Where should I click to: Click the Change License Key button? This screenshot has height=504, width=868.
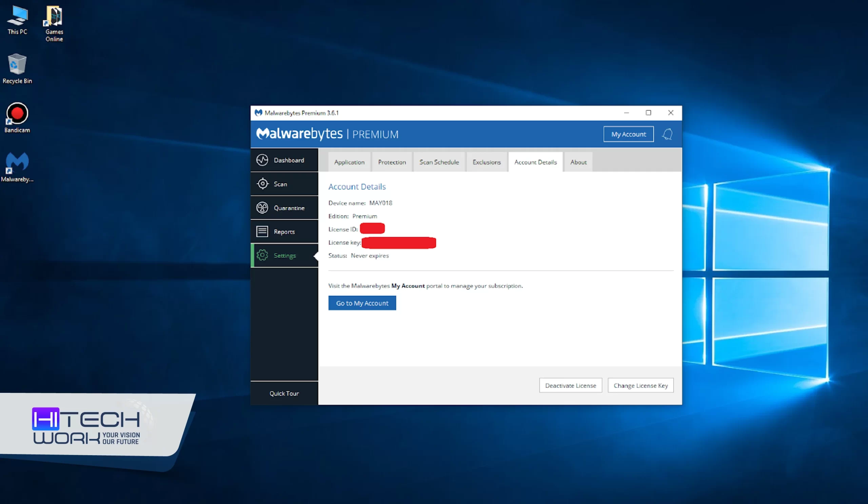click(640, 385)
